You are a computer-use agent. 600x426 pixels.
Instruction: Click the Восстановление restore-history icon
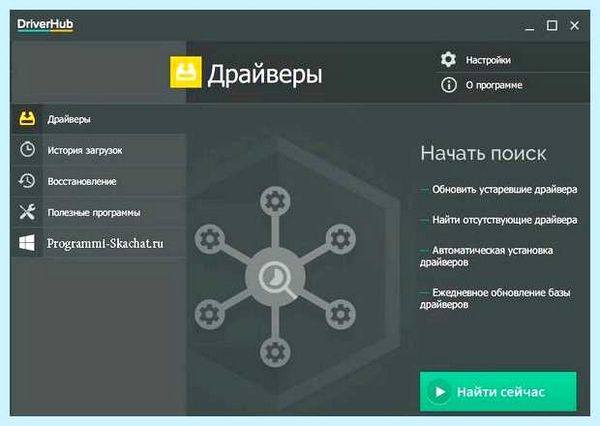coord(27,181)
